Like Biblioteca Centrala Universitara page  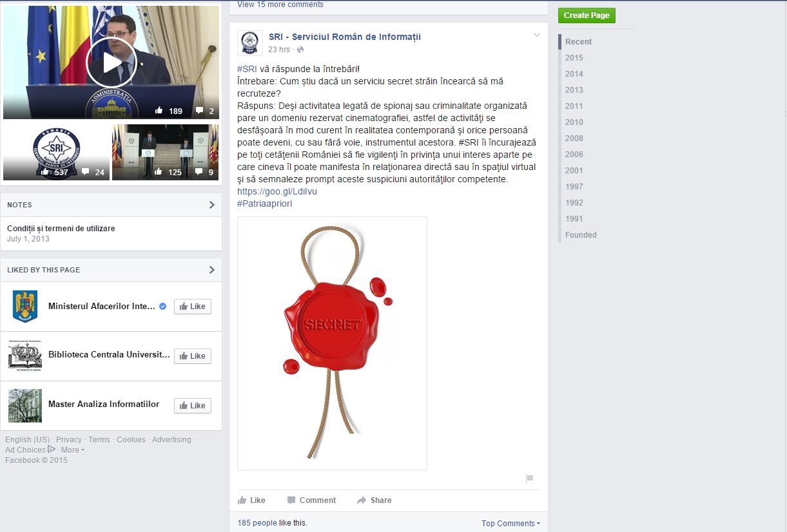192,356
